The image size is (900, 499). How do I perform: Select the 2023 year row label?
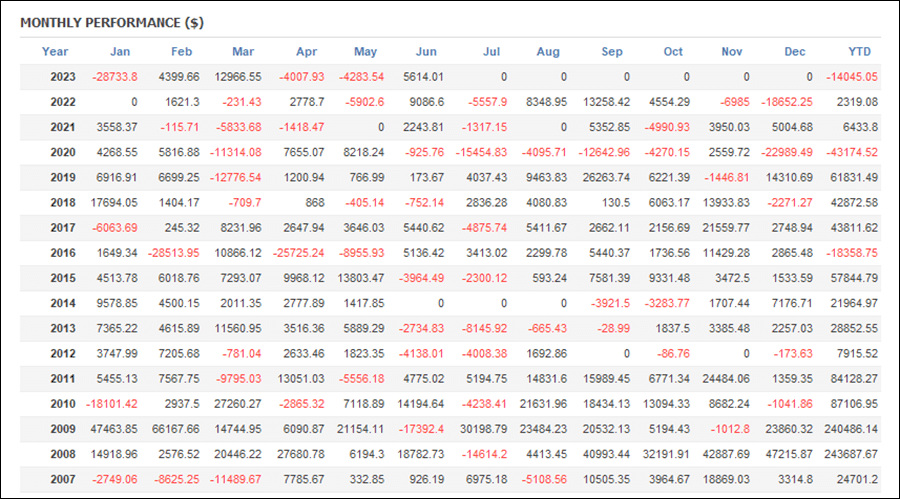click(63, 77)
